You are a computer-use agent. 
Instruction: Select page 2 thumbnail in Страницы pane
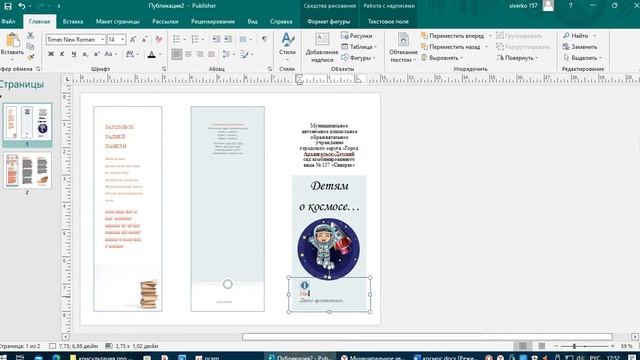click(27, 170)
